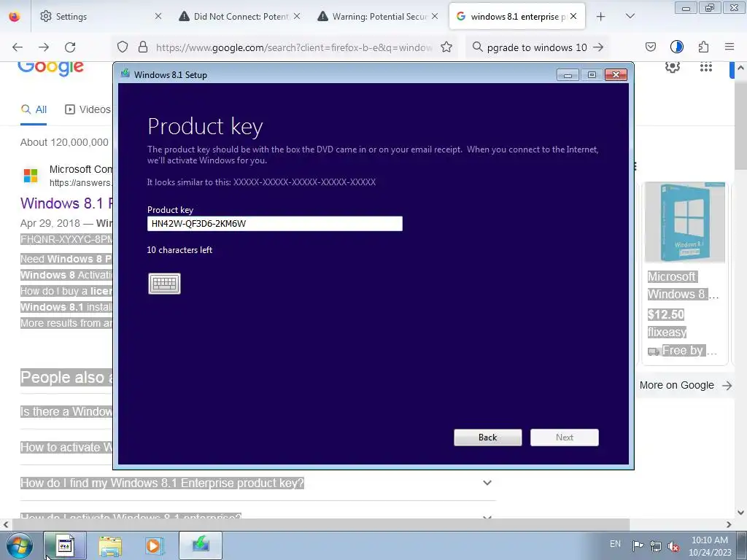Screen dimensions: 747x560
Task: Click Firefox back navigation arrow
Action: click(x=18, y=47)
